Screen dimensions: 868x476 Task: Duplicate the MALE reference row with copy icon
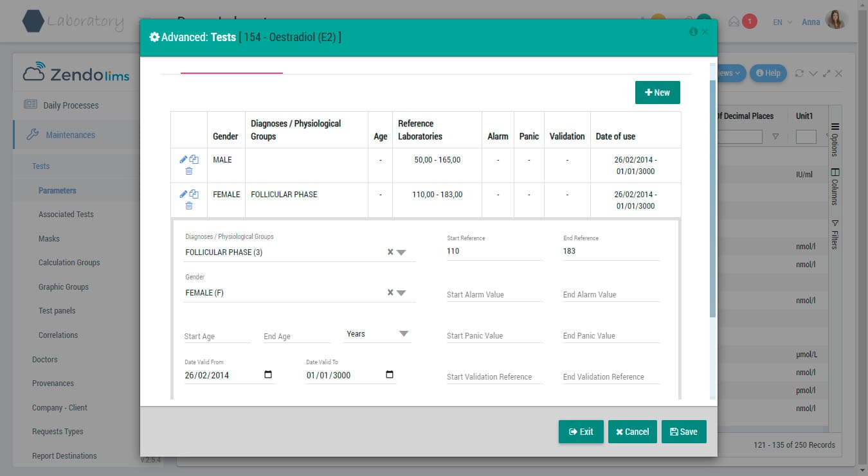click(194, 159)
